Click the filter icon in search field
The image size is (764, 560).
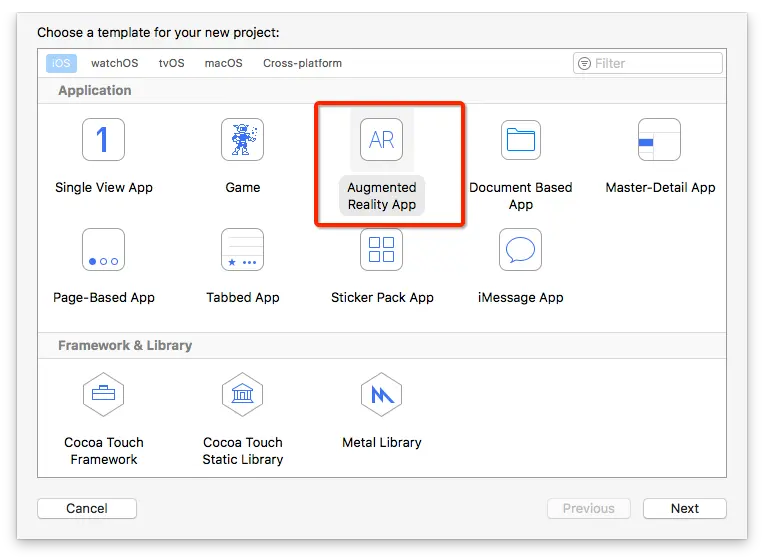point(584,63)
